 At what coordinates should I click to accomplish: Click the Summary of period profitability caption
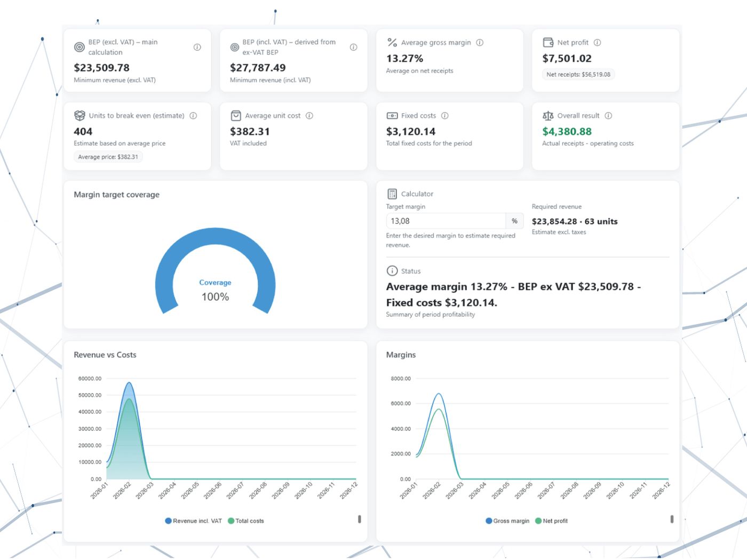(x=431, y=315)
